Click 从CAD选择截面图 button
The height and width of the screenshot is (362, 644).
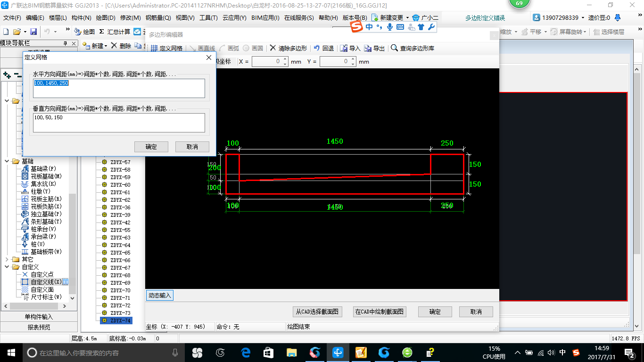[317, 312]
